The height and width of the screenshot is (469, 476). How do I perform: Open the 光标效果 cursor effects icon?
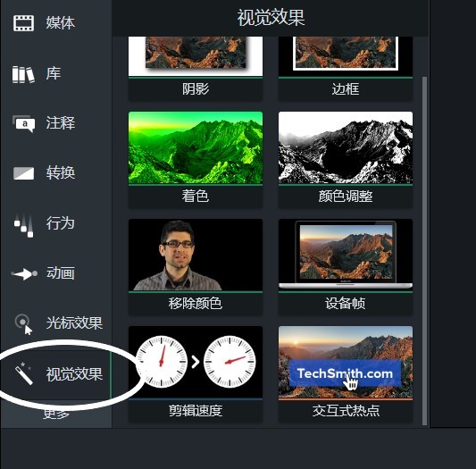click(24, 324)
